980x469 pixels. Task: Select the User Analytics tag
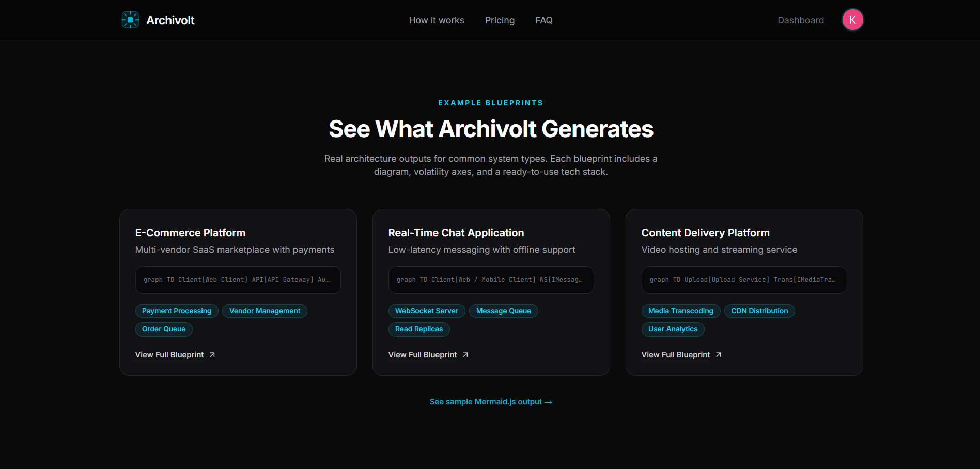(x=673, y=329)
